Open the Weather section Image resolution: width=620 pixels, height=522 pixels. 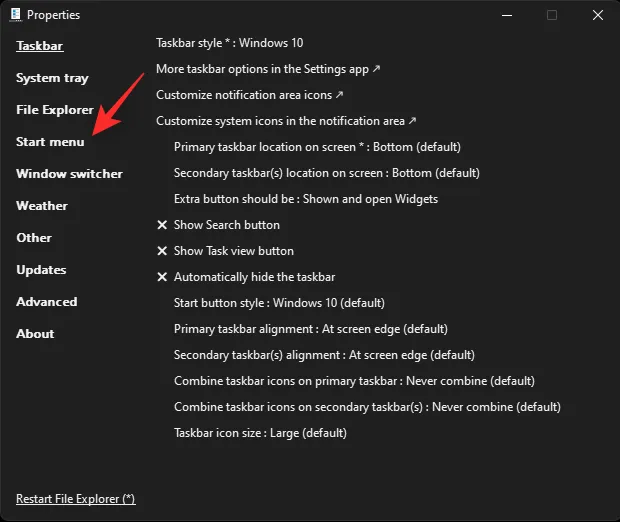42,206
